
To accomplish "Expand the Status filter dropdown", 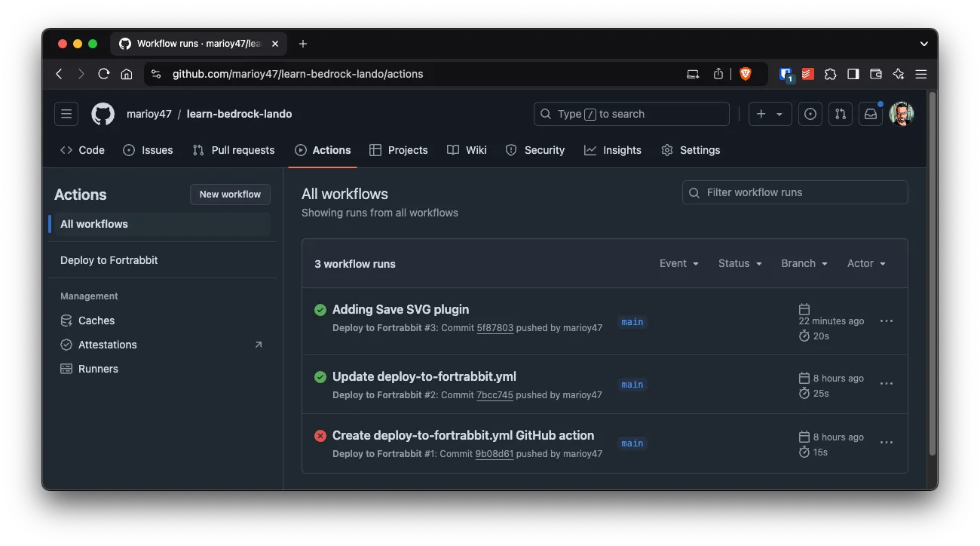I will pyautogui.click(x=740, y=263).
